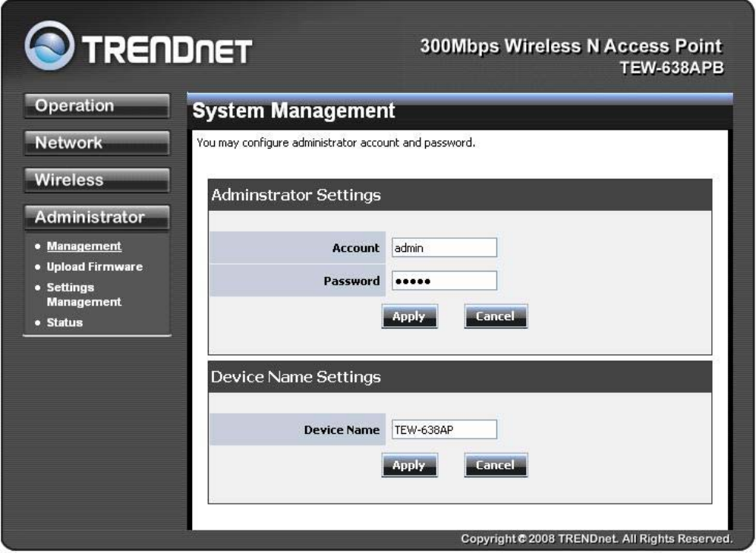Focus the Password input field

(444, 281)
